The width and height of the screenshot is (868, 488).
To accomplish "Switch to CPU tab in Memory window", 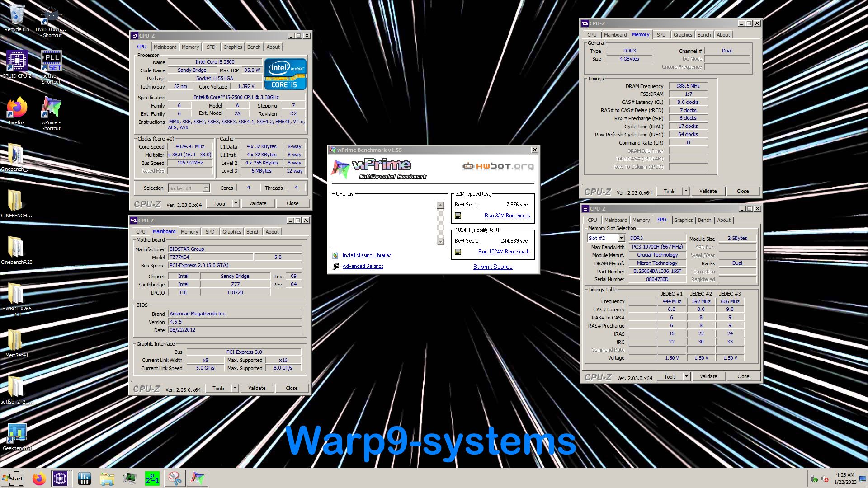I will (592, 35).
